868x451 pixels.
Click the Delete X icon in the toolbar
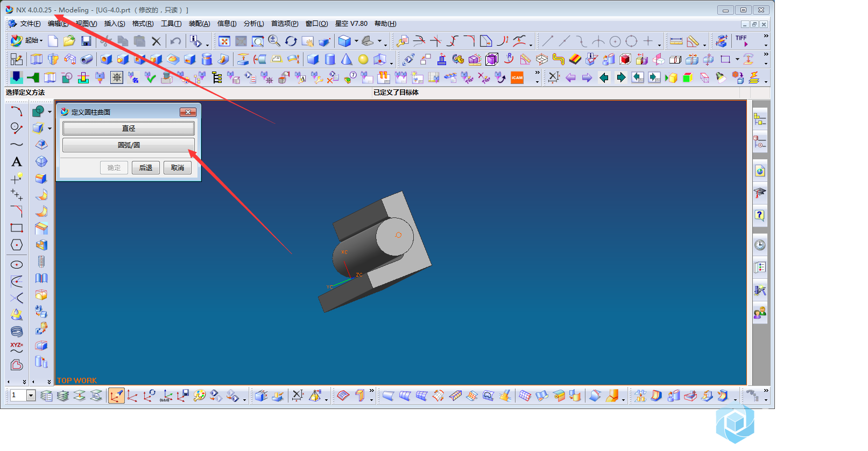(x=156, y=41)
